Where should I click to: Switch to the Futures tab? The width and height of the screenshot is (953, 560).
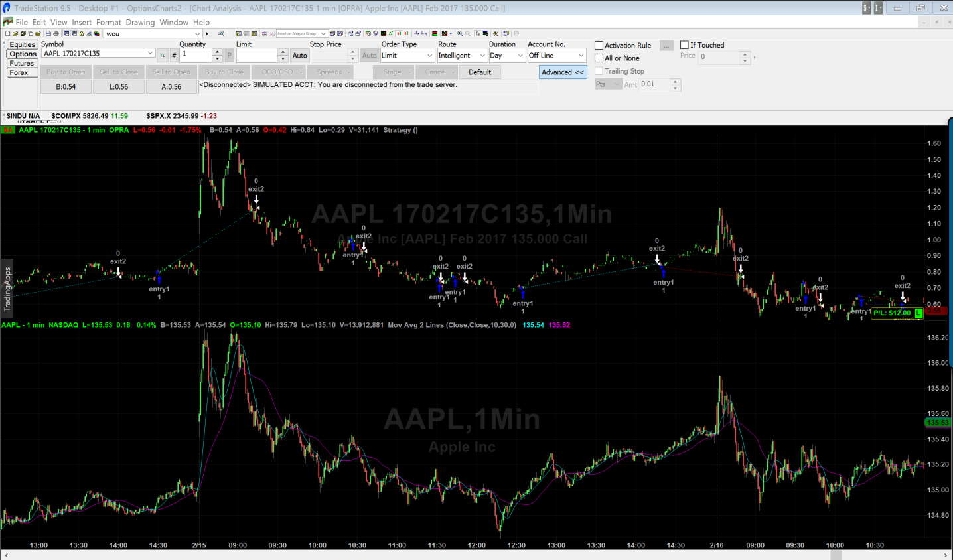tap(22, 64)
